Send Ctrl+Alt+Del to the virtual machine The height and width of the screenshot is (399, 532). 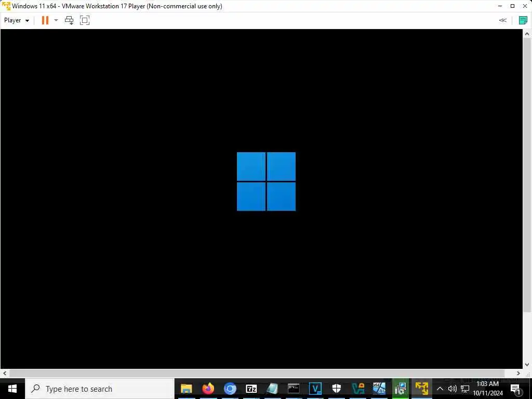[69, 20]
